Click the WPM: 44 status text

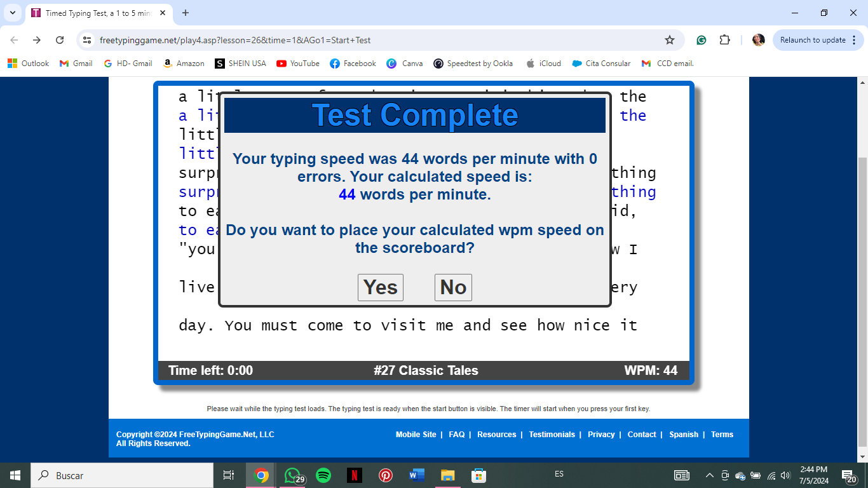[651, 370]
